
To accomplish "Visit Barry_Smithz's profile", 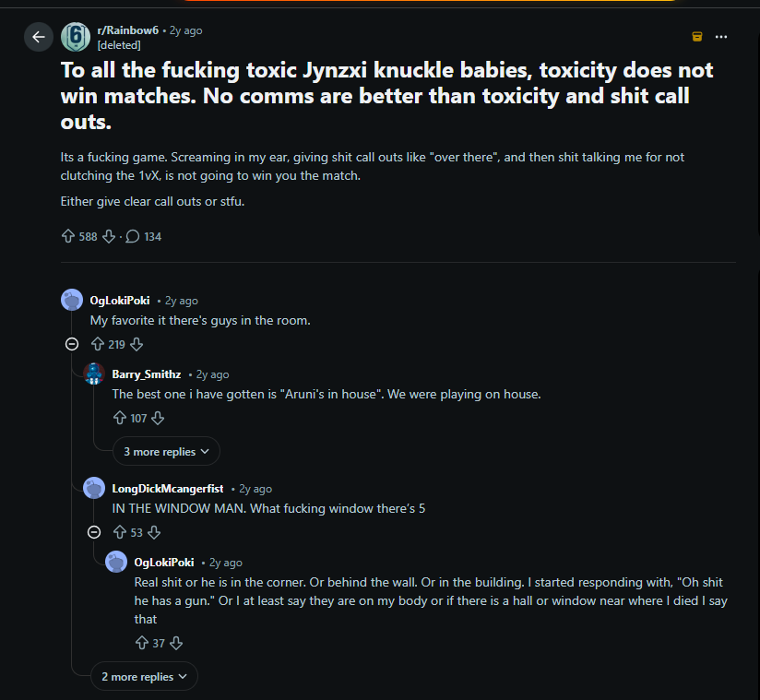I will [146, 374].
